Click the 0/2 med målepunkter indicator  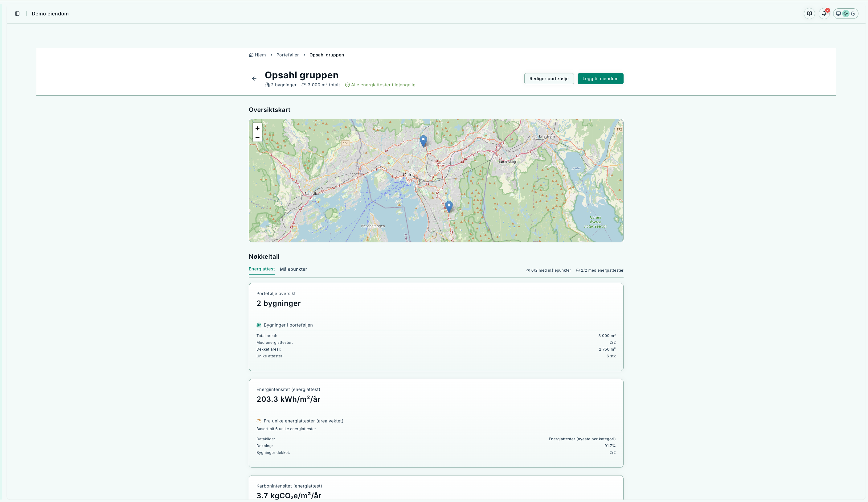pyautogui.click(x=548, y=270)
